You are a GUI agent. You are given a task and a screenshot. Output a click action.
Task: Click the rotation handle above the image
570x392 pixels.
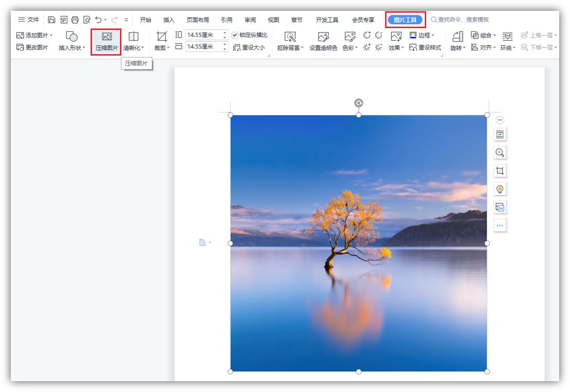tap(359, 103)
